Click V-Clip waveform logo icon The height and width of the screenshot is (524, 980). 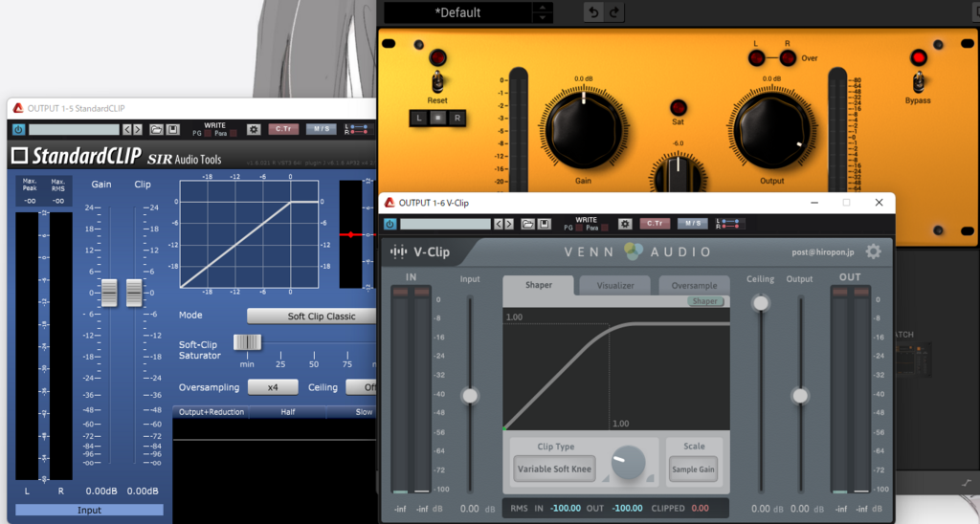[398, 251]
